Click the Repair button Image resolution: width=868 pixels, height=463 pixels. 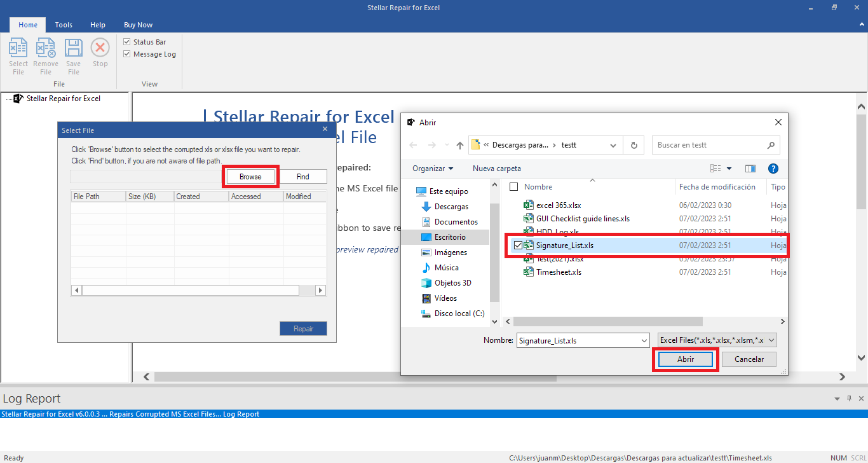click(x=304, y=329)
